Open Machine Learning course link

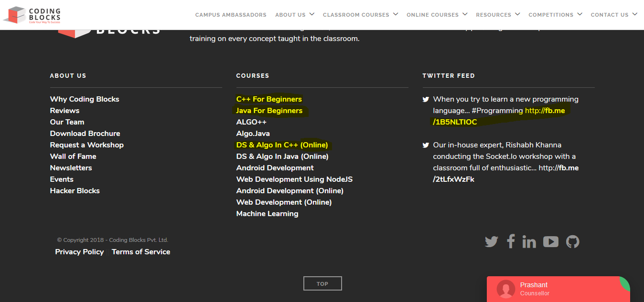268,214
